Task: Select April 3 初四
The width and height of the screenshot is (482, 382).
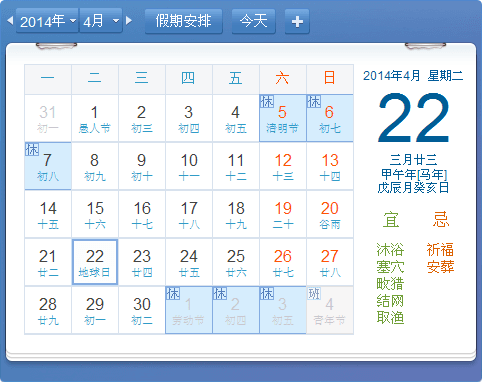Action: [x=189, y=118]
